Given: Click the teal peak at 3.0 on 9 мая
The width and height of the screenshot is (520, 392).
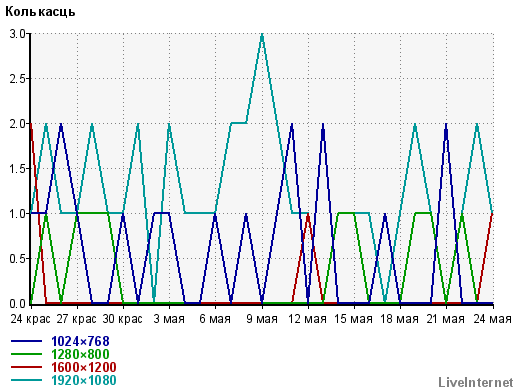Looking at the screenshot, I should pos(262,34).
